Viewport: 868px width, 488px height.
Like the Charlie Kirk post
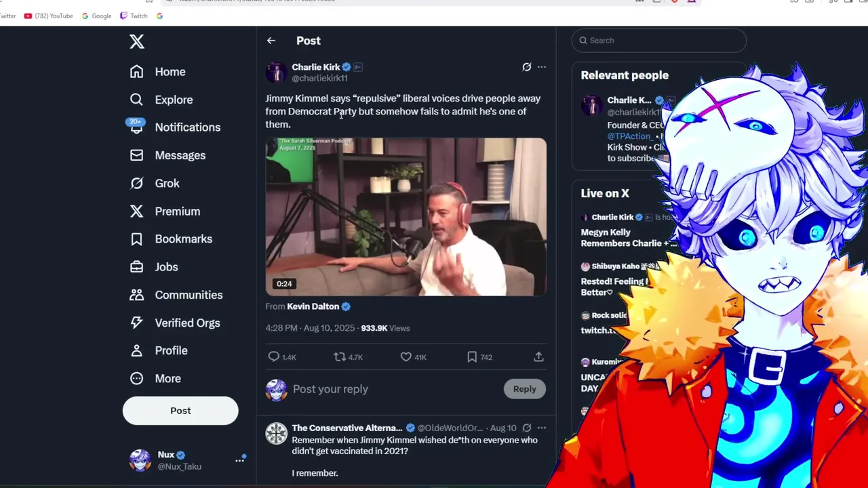click(x=406, y=357)
